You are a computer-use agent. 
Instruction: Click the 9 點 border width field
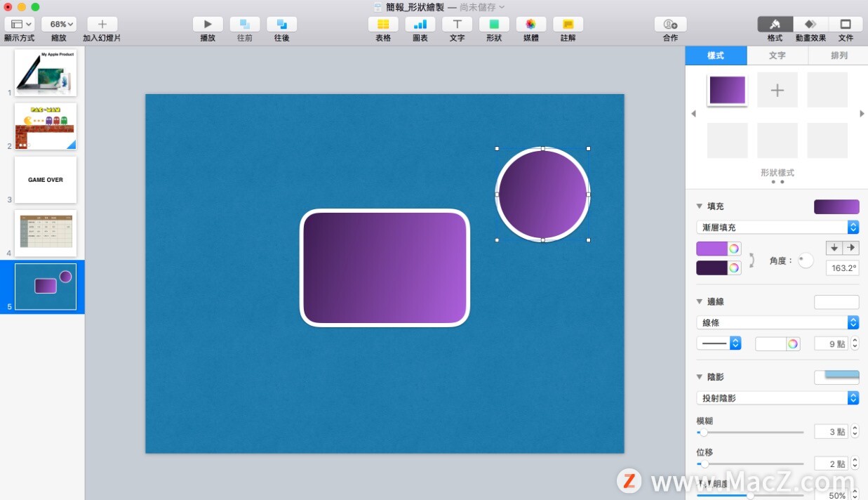pyautogui.click(x=831, y=343)
